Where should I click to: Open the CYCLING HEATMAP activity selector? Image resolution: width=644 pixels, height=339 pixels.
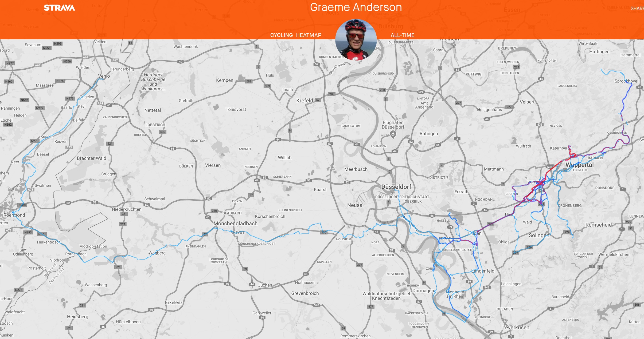coord(296,35)
